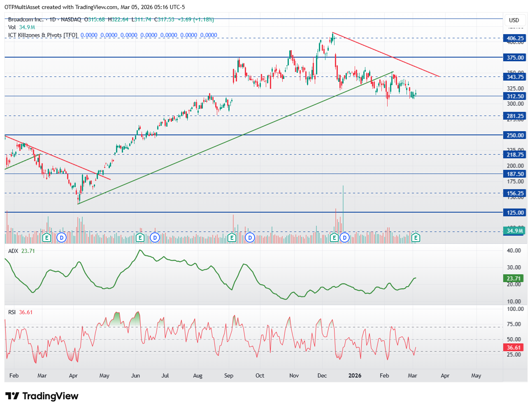Click the Broadcom Inc. symbol title

26,19
